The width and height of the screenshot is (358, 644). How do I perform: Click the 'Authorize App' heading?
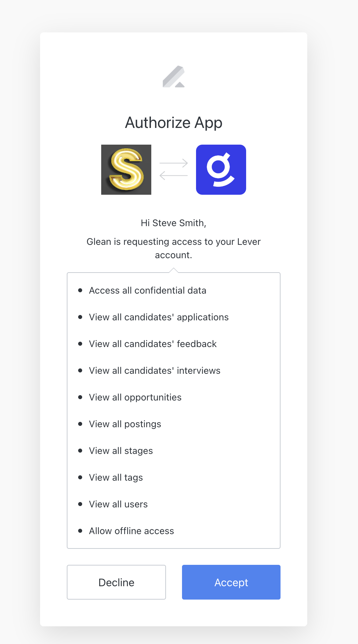(x=174, y=123)
